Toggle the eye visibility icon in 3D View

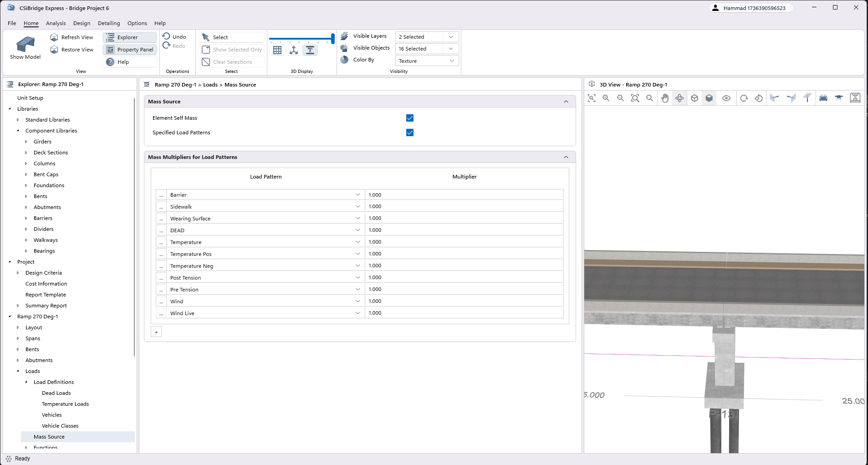pyautogui.click(x=726, y=98)
